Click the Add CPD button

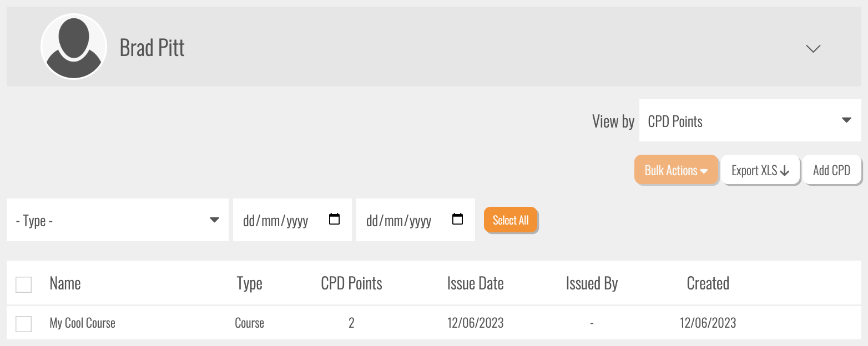pyautogui.click(x=831, y=170)
